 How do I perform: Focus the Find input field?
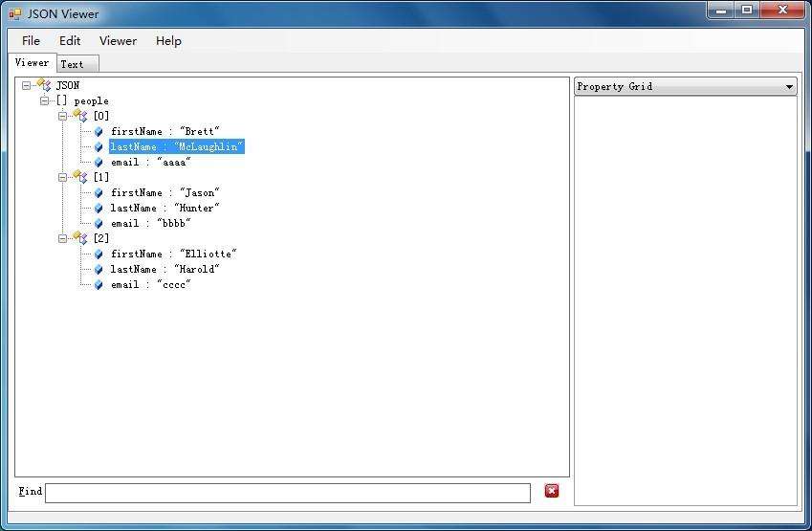pyautogui.click(x=288, y=493)
